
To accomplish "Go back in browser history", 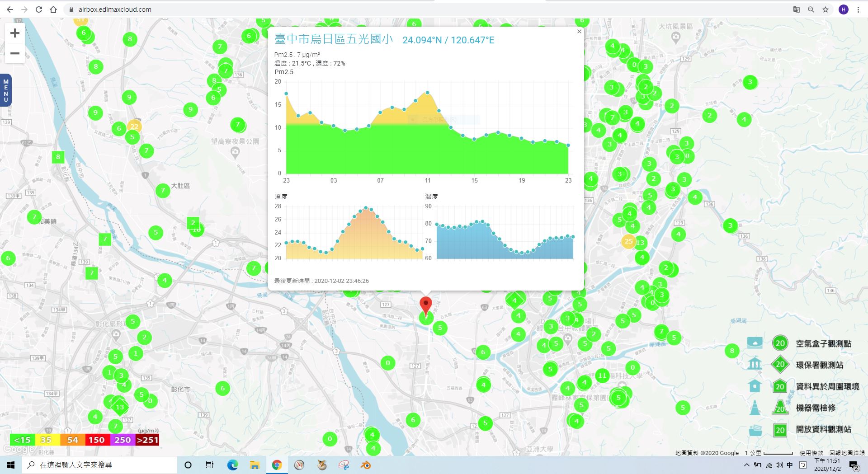I will 9,9.
